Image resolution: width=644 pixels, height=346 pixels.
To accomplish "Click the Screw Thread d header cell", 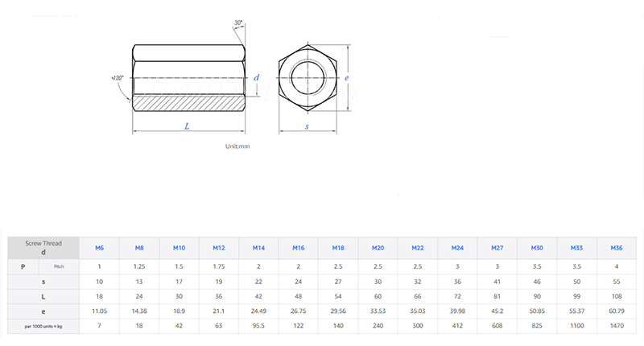I will (43, 248).
